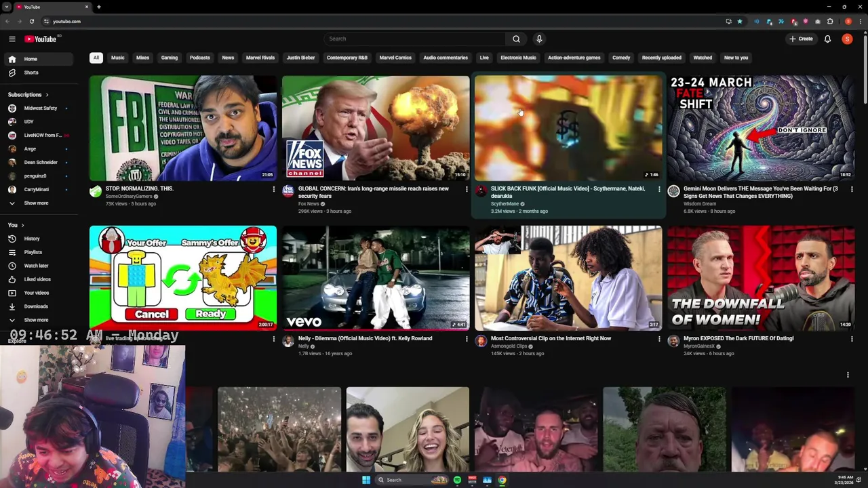Open Spotify from the taskbar
868x488 pixels.
coord(457,480)
